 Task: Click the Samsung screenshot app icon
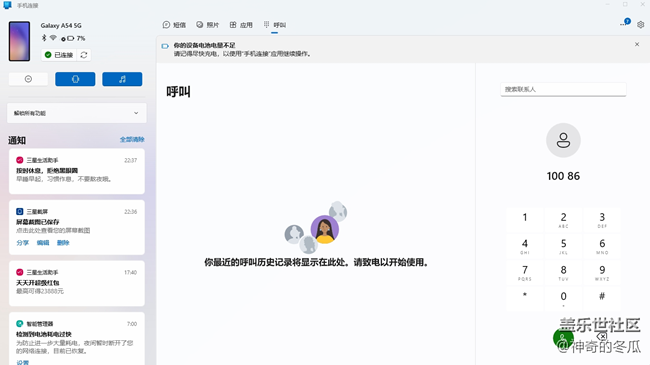click(19, 212)
